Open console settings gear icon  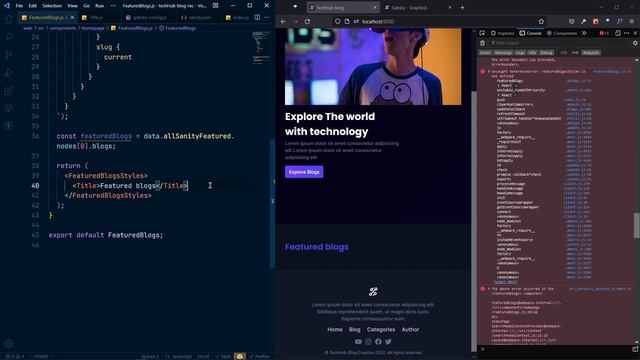click(x=635, y=43)
